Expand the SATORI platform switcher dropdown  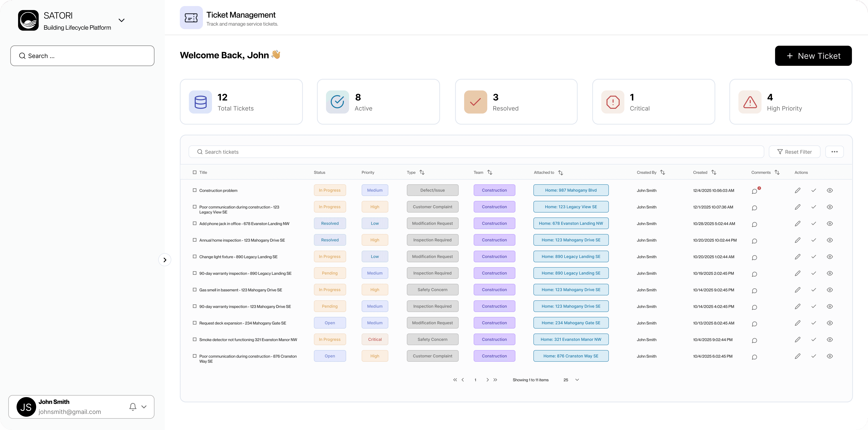[x=122, y=20]
